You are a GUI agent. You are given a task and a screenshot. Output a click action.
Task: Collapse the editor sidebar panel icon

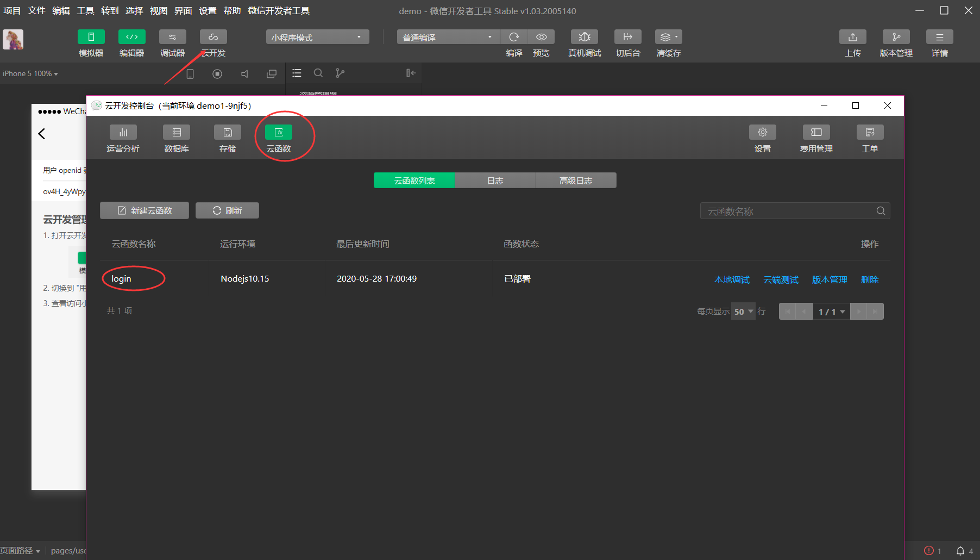[x=411, y=73]
